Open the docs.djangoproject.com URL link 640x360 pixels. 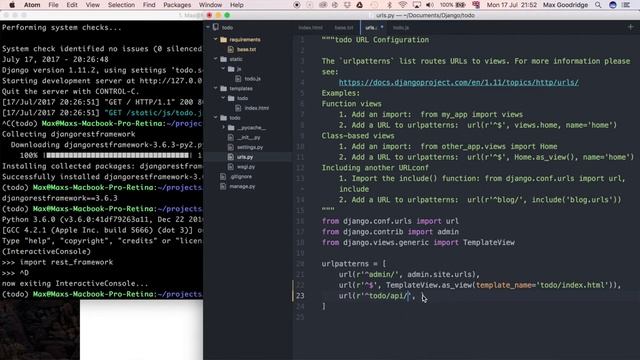coord(458,82)
